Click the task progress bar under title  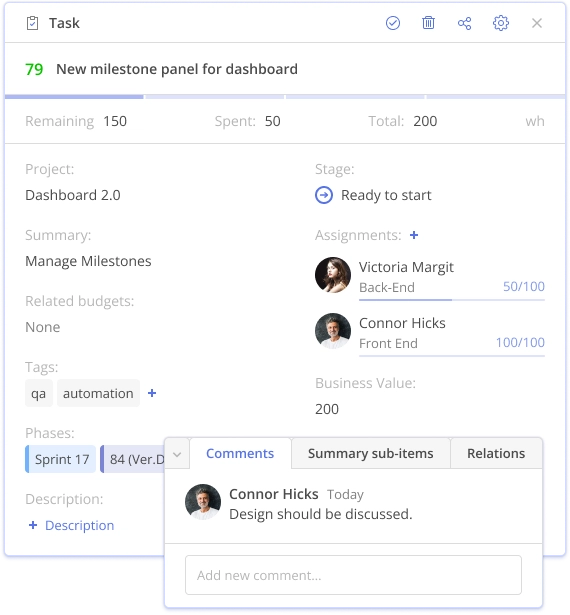click(x=285, y=96)
